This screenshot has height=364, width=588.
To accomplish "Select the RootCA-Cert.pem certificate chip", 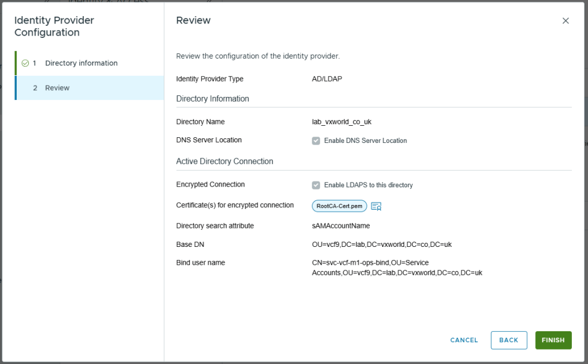I will click(x=339, y=206).
